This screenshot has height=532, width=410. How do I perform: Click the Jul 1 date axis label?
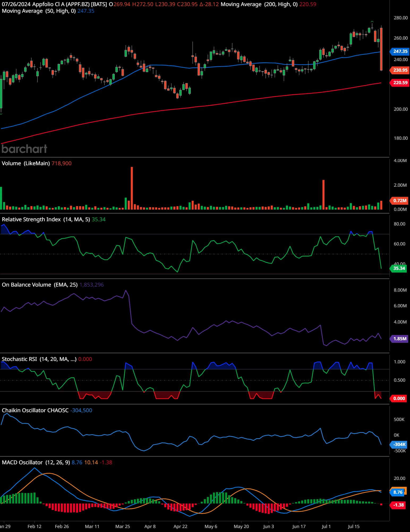(326, 526)
